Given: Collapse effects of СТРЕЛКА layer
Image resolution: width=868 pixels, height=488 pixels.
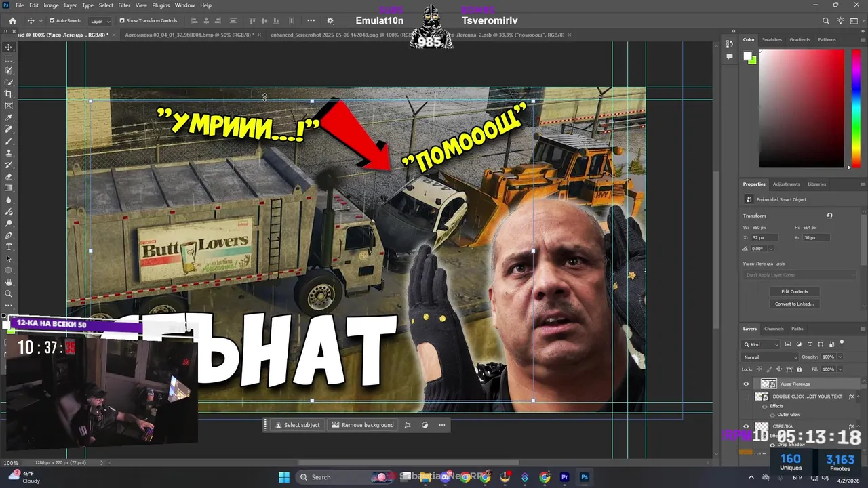Looking at the screenshot, I should coord(859,426).
